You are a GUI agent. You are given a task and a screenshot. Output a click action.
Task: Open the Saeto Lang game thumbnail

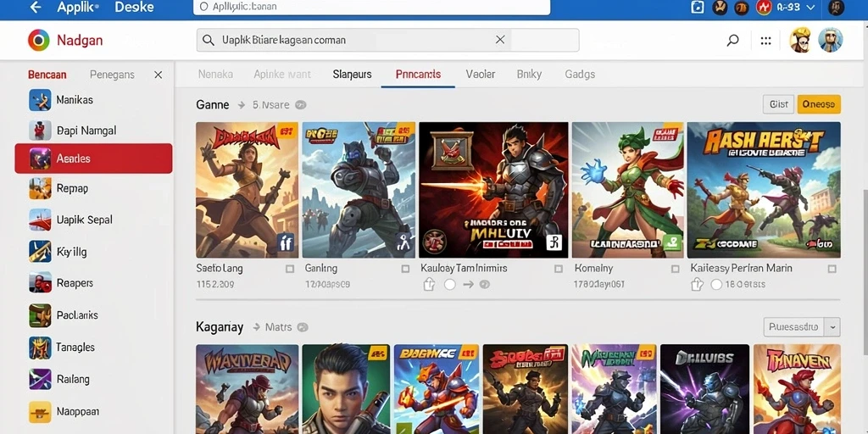click(247, 190)
